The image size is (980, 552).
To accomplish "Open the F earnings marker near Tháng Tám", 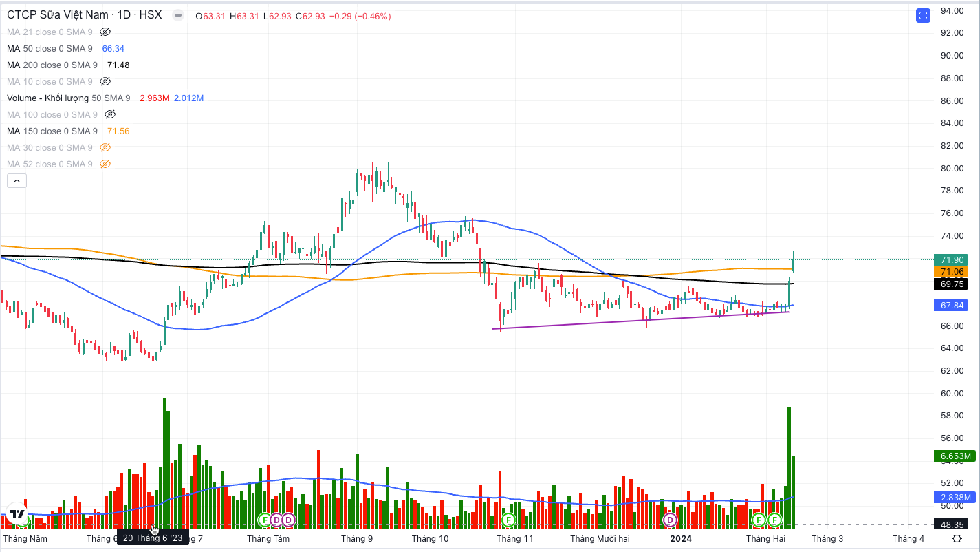I will coord(264,519).
